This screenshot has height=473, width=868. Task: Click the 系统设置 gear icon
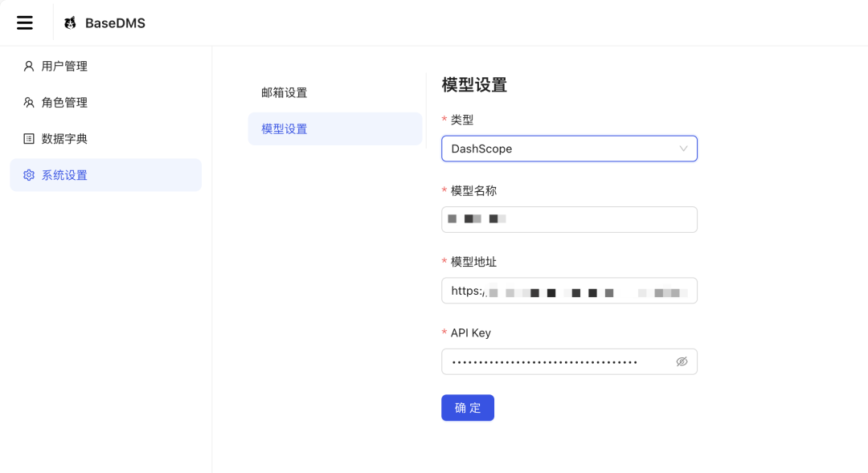point(29,175)
